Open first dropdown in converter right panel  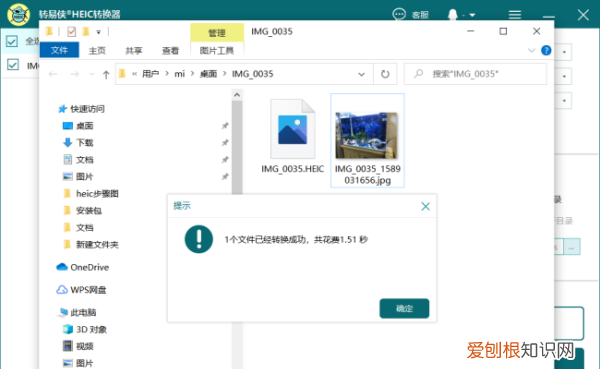tap(564, 52)
